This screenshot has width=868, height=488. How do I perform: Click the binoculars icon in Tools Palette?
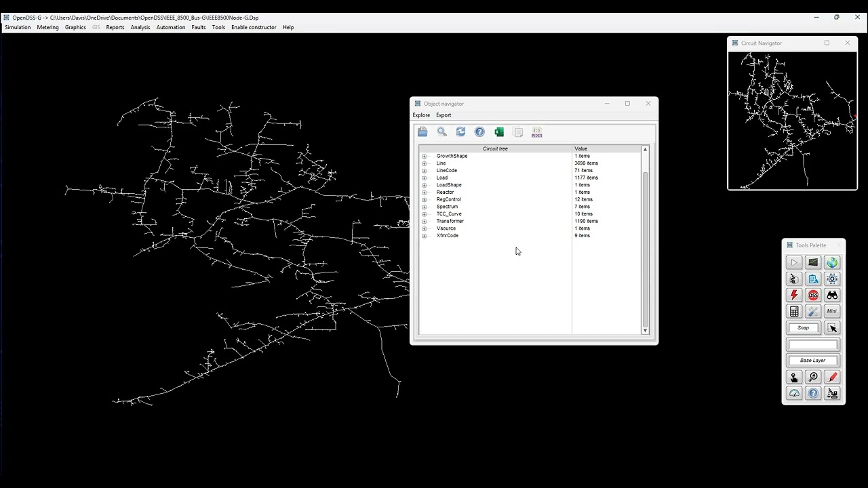tap(832, 295)
